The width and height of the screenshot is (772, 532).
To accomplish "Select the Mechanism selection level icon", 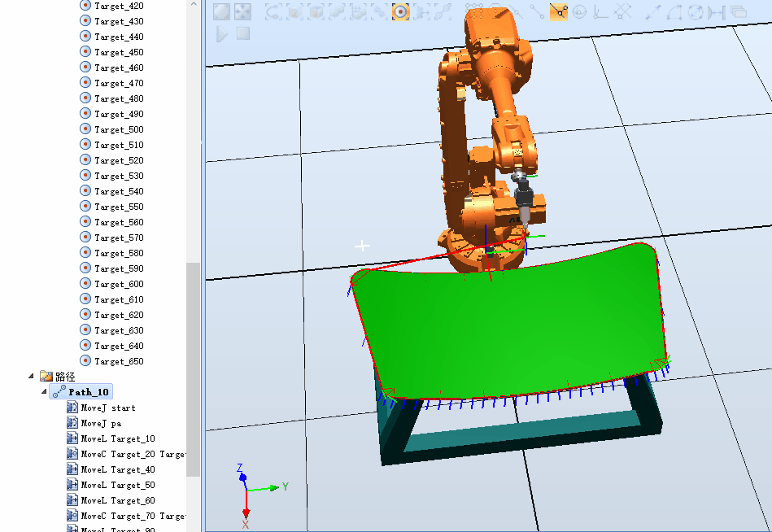I will (x=379, y=12).
